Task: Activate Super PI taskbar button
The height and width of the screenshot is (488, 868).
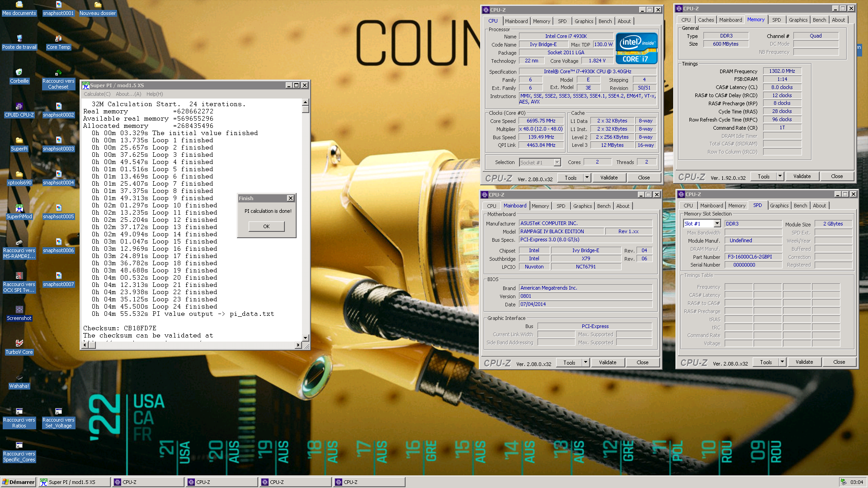Action: coord(74,482)
